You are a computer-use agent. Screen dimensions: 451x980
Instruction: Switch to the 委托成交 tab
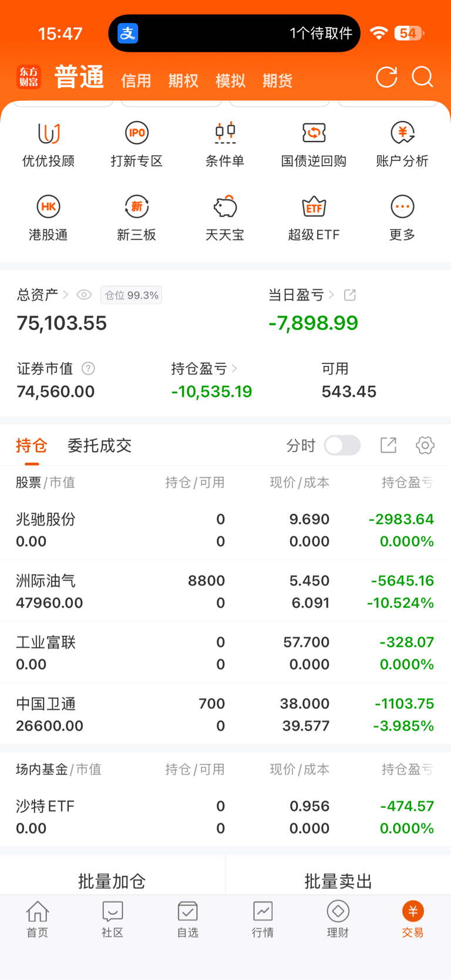(99, 446)
